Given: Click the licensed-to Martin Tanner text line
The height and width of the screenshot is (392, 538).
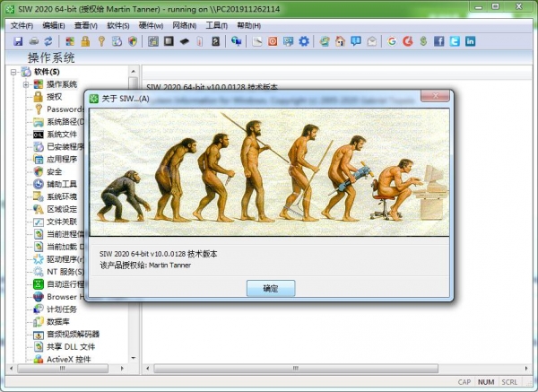Looking at the screenshot, I should (x=145, y=265).
